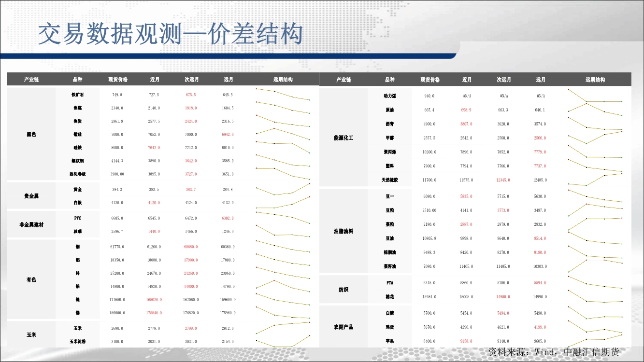
Task: Click the 6605.0 spot price cell
Action: [x=117, y=218]
